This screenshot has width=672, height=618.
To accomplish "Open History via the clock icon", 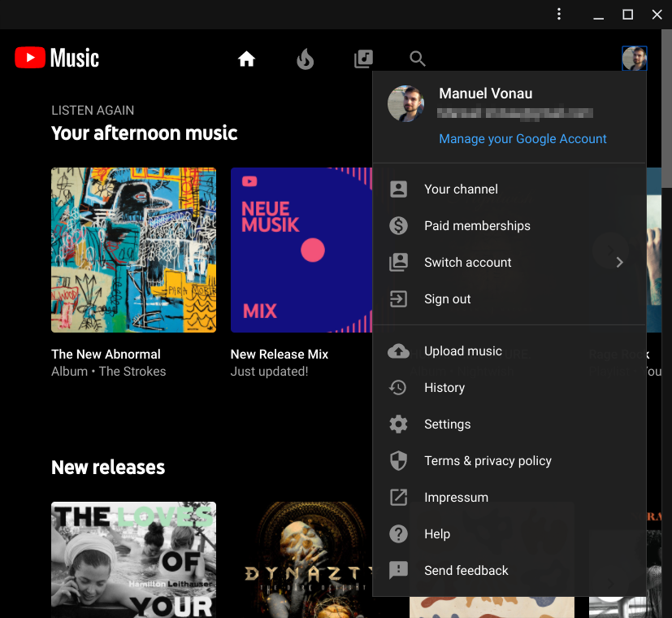I will coord(398,388).
